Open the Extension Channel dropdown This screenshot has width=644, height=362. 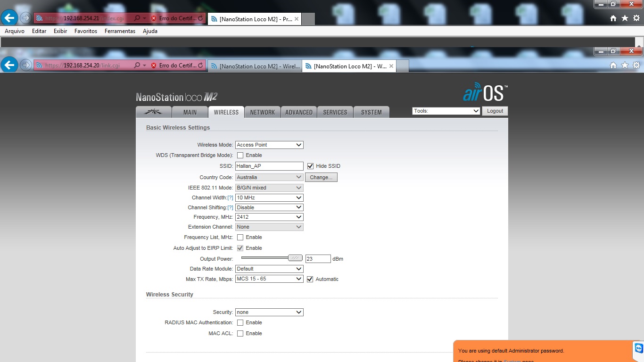pos(269,227)
